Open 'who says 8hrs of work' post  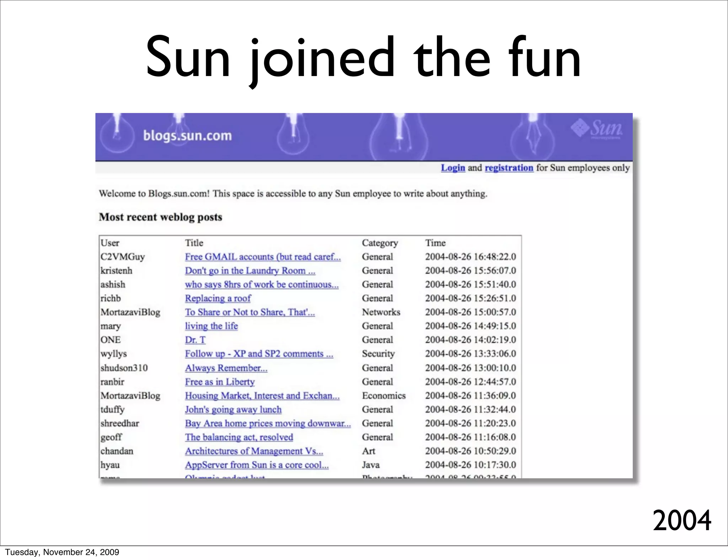(x=262, y=285)
